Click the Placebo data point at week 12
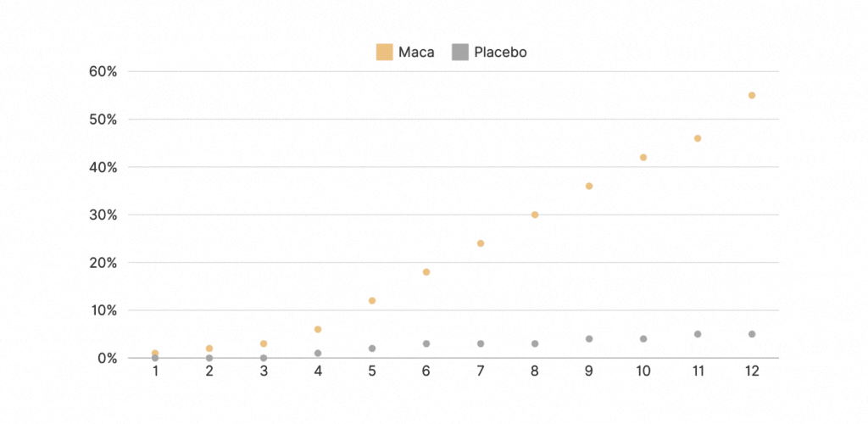Screen dimensions: 868x424 [x=752, y=334]
